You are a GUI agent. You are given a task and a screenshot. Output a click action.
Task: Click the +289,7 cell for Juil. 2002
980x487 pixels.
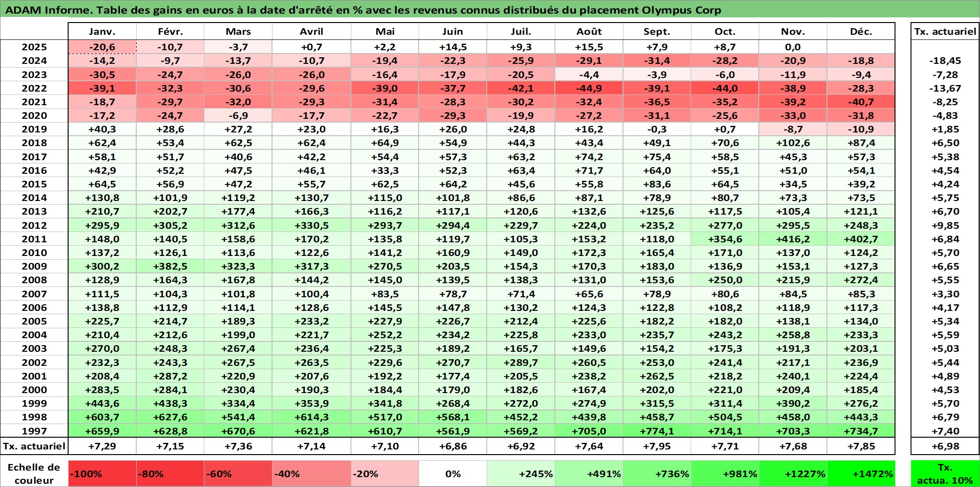pos(521,363)
